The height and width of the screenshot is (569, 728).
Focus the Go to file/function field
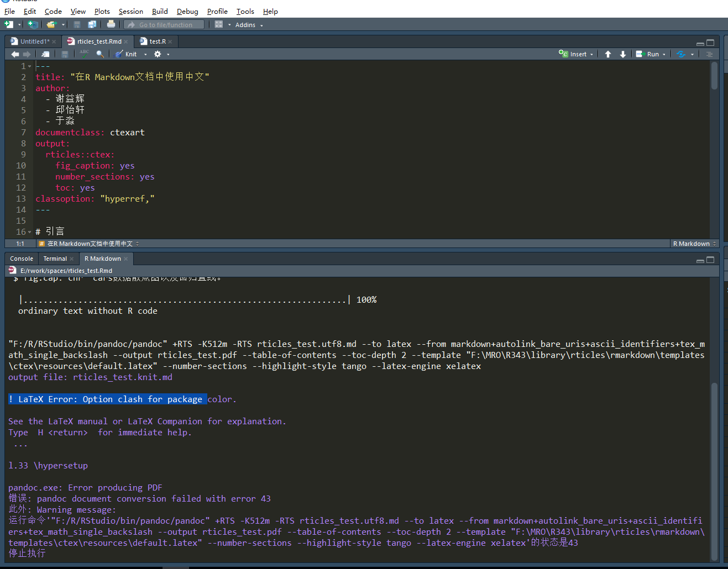[164, 25]
